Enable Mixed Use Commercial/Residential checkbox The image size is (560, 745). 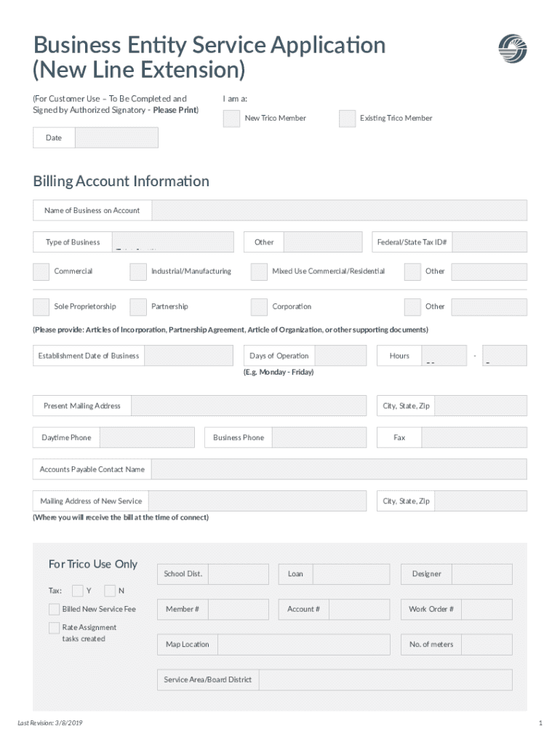click(259, 271)
